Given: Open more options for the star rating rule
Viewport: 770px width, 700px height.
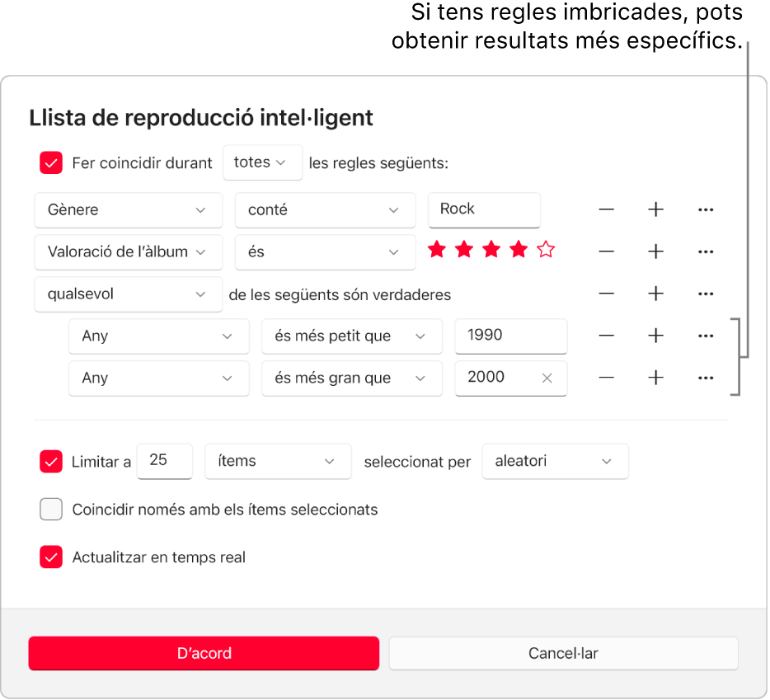Looking at the screenshot, I should (x=706, y=251).
